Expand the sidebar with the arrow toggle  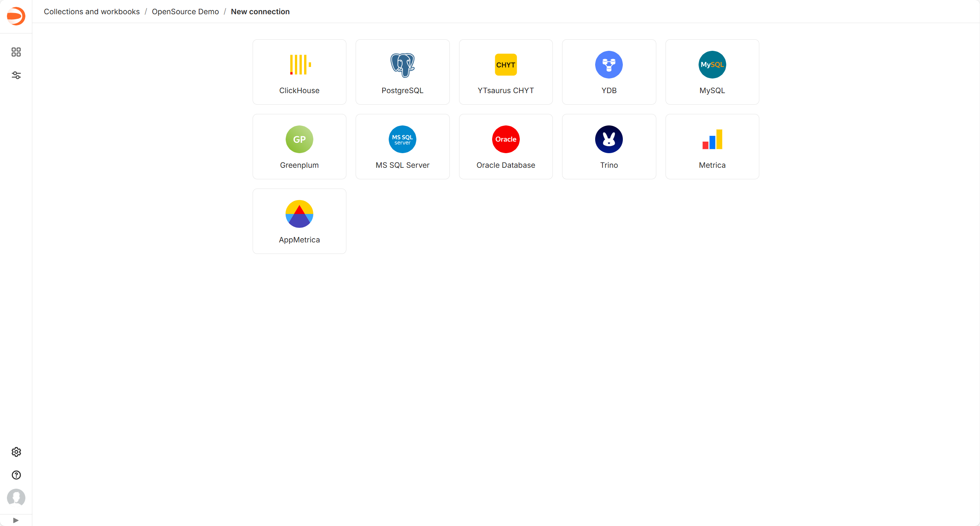pyautogui.click(x=16, y=520)
